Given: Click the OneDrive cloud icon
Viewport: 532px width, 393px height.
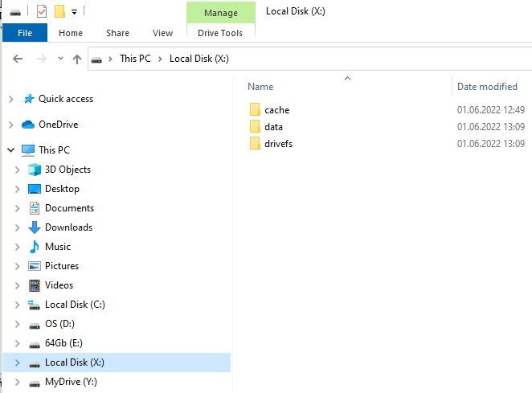Looking at the screenshot, I should click(28, 125).
